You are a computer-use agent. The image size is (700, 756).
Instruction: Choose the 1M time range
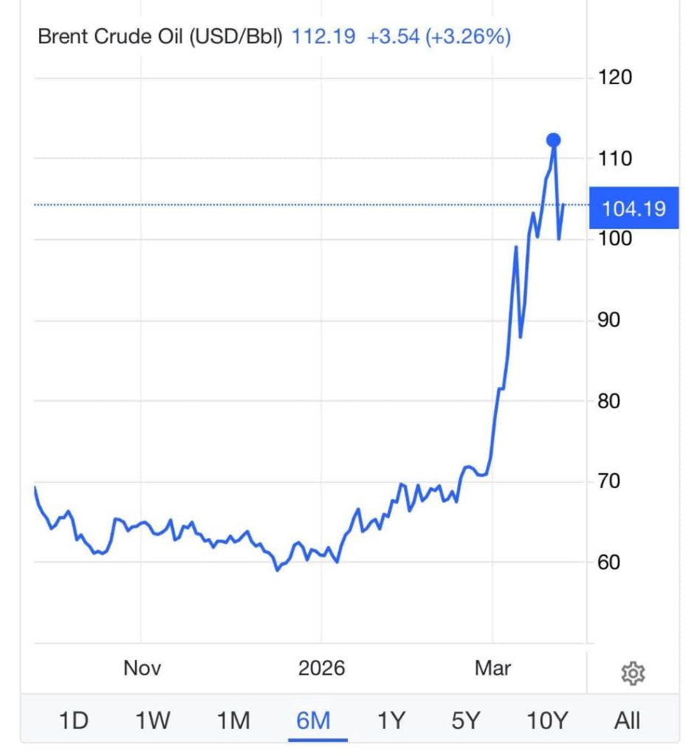(233, 720)
